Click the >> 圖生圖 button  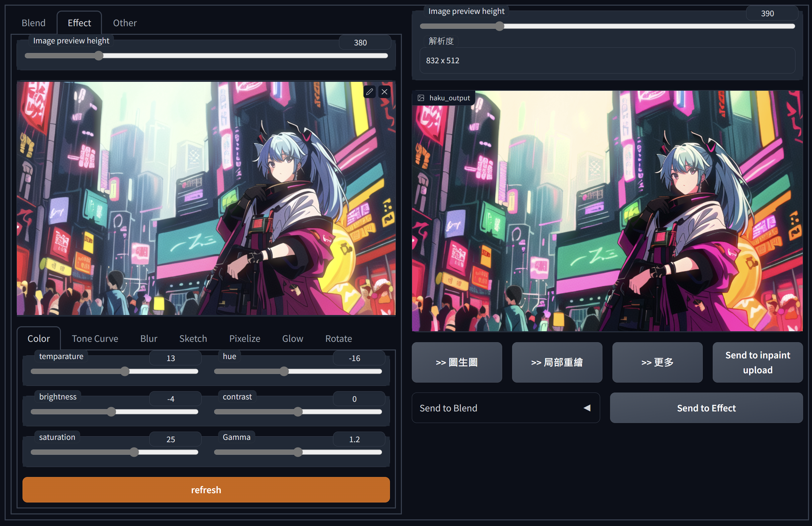[456, 362]
